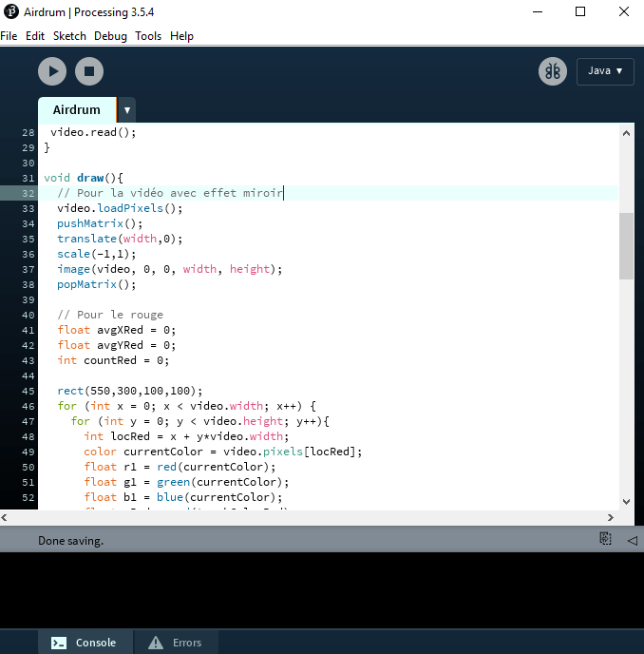Click the copy-to-clipboard icon in status bar

[606, 539]
